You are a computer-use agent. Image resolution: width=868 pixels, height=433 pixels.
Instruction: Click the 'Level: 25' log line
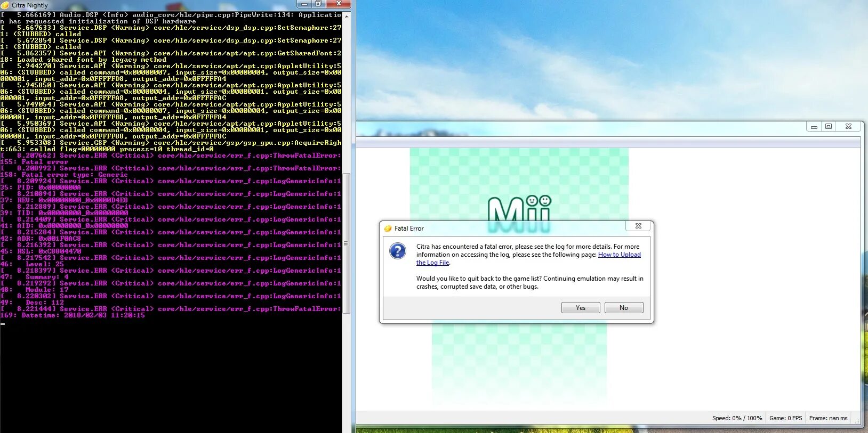[x=32, y=264]
